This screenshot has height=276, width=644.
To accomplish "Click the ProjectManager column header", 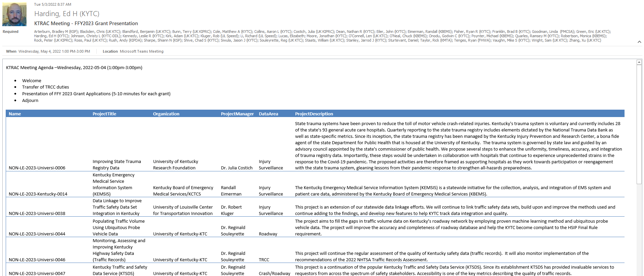I will 237,114.
